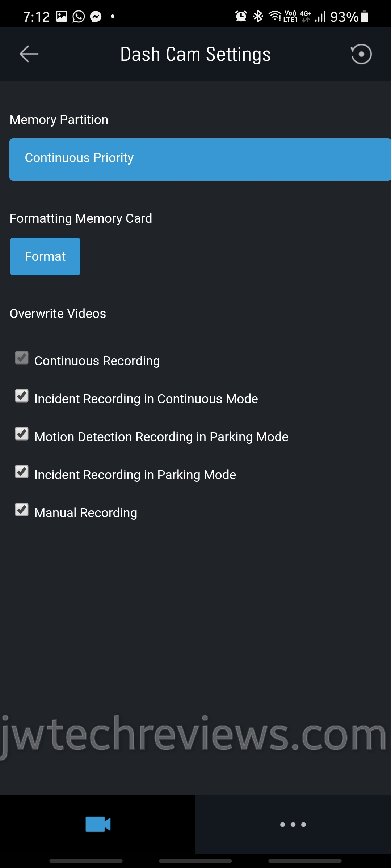The image size is (391, 868).
Task: Tap the Bluetooth status bar icon
Action: (x=258, y=16)
